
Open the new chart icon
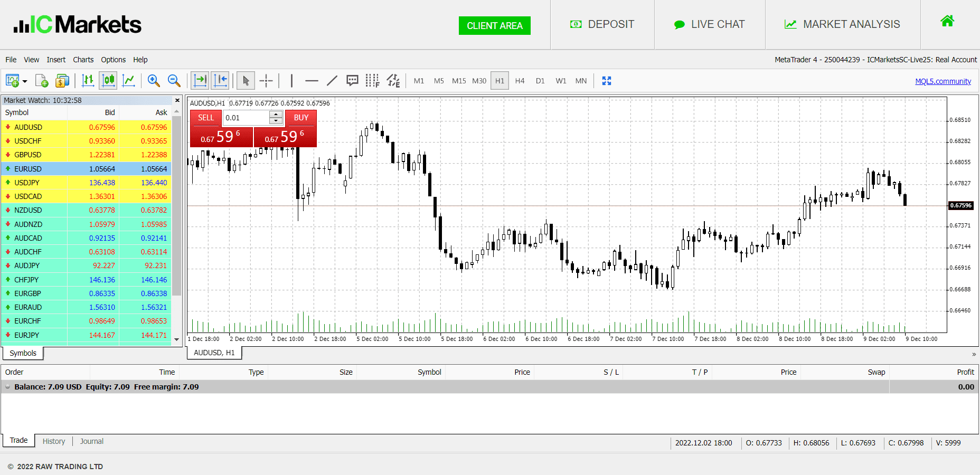(x=12, y=81)
